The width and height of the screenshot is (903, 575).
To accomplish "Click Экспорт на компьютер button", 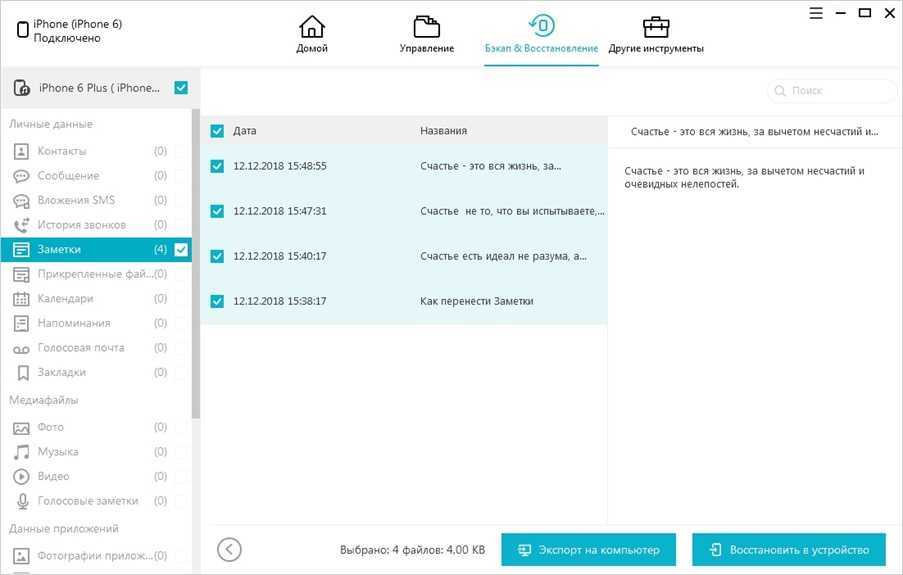I will 588,550.
